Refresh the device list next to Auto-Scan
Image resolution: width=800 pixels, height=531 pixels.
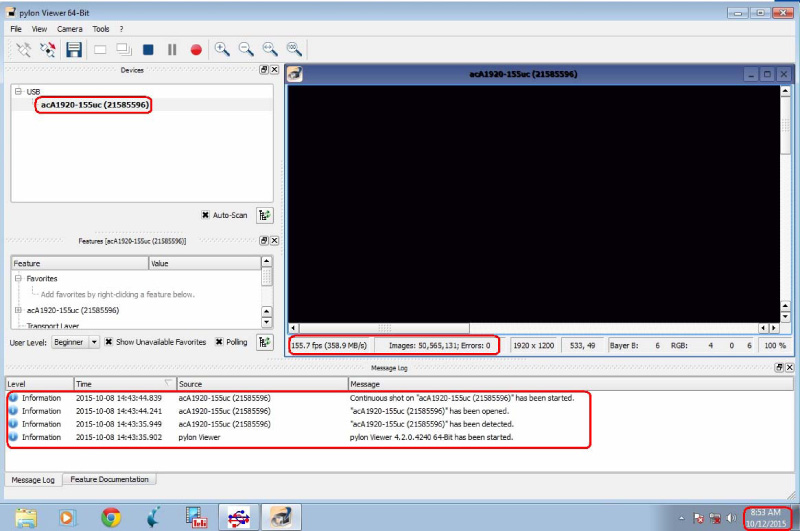point(265,215)
